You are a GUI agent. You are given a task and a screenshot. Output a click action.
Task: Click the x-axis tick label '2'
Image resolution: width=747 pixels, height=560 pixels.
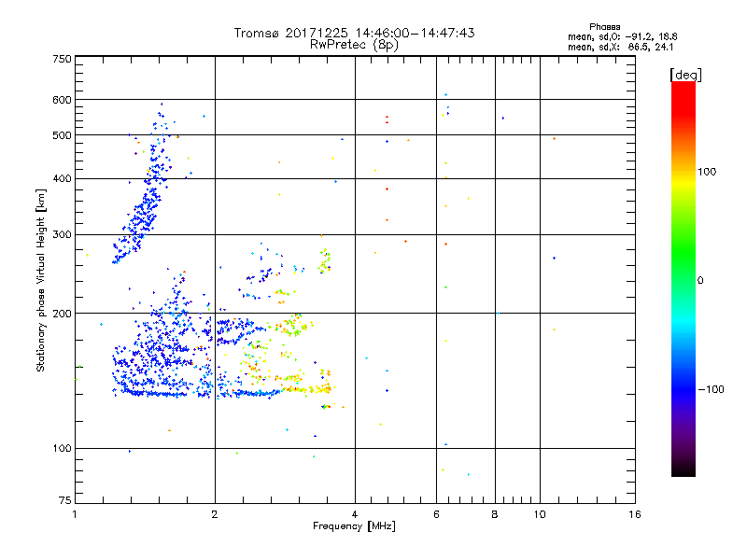tap(215, 514)
